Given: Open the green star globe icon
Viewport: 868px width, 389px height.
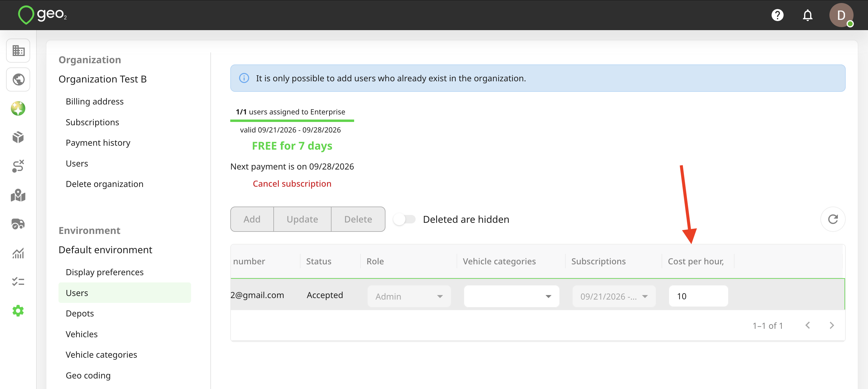Looking at the screenshot, I should (18, 108).
